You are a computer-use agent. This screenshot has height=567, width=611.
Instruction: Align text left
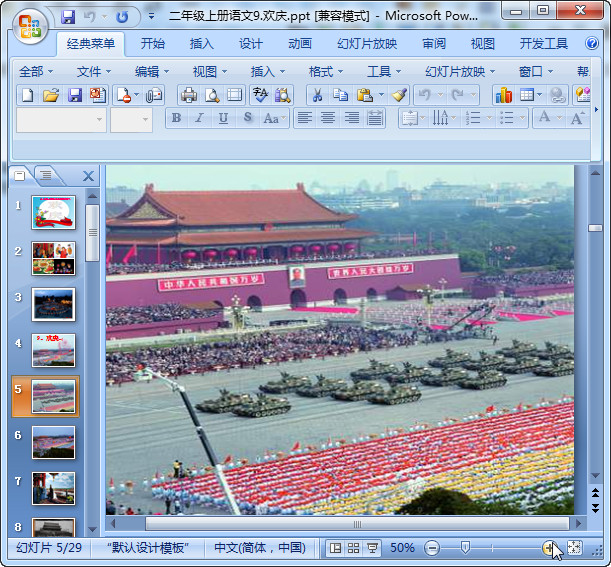pyautogui.click(x=304, y=118)
